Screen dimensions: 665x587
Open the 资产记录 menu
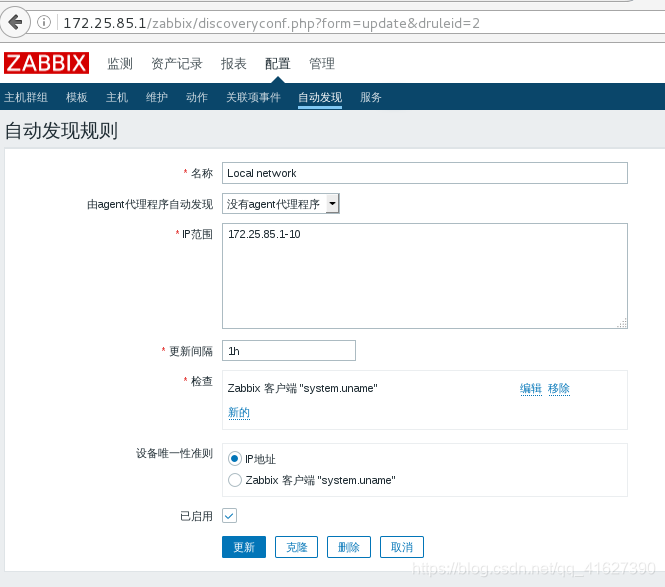(177, 64)
